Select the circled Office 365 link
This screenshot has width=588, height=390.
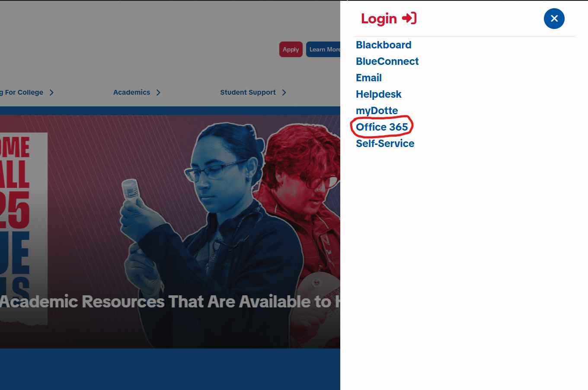pyautogui.click(x=382, y=127)
